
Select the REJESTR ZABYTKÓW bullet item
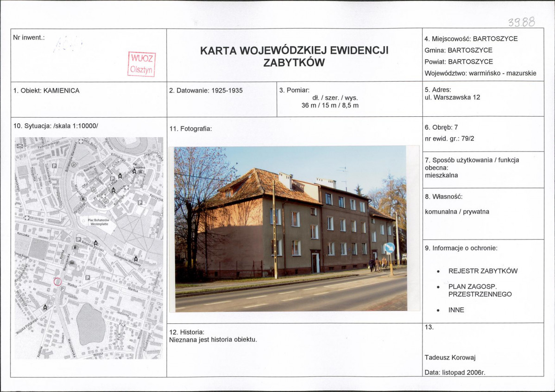click(483, 271)
